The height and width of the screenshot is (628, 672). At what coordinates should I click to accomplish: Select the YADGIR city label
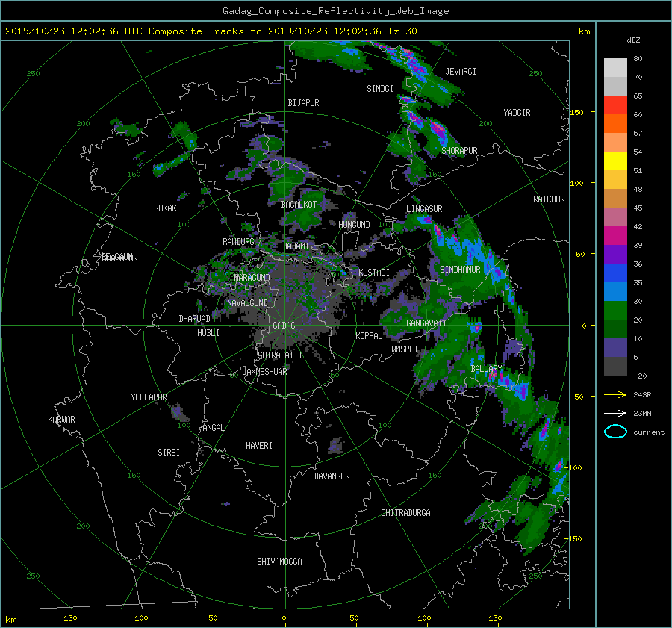pyautogui.click(x=517, y=113)
